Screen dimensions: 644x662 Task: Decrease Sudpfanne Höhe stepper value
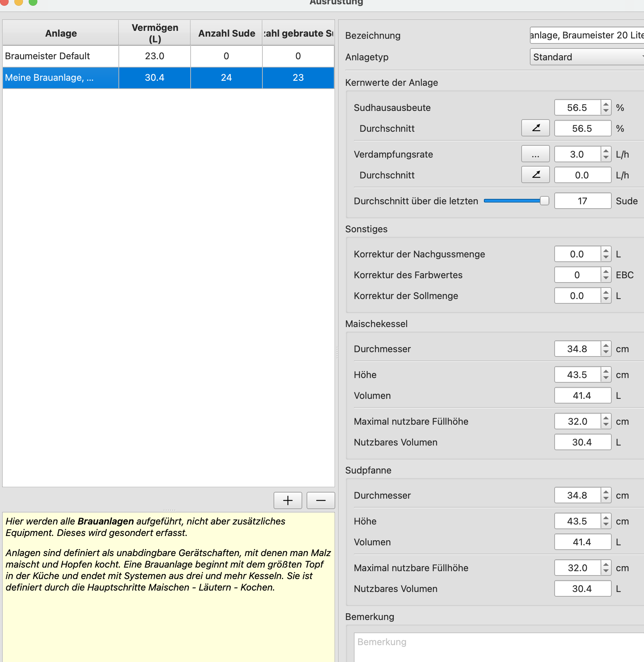606,525
